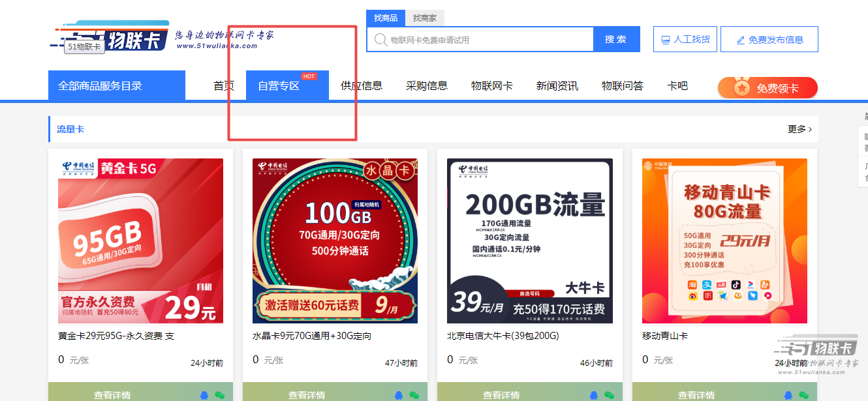This screenshot has width=868, height=401.
Task: Open 供应信息 nav item
Action: pos(362,85)
